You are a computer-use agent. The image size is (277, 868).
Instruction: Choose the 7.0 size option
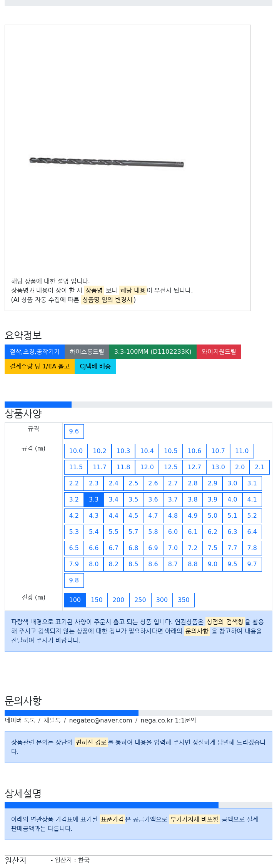pyautogui.click(x=173, y=548)
